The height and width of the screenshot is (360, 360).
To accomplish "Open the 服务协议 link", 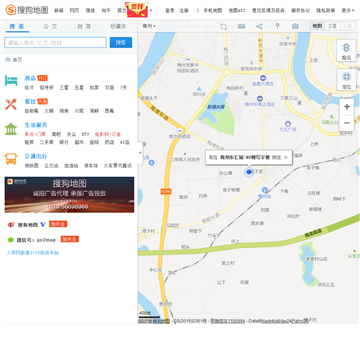I will (300, 10).
